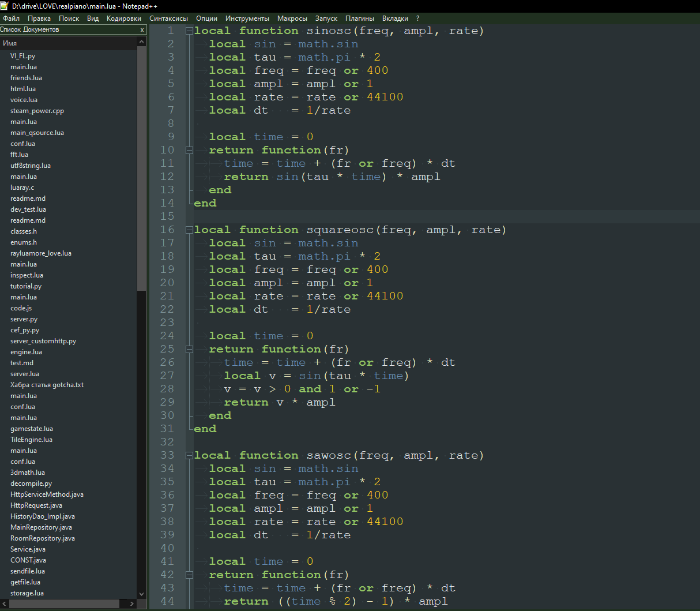Collapse the sinosc function fold marker
Image resolution: width=700 pixels, height=611 pixels.
coord(189,31)
